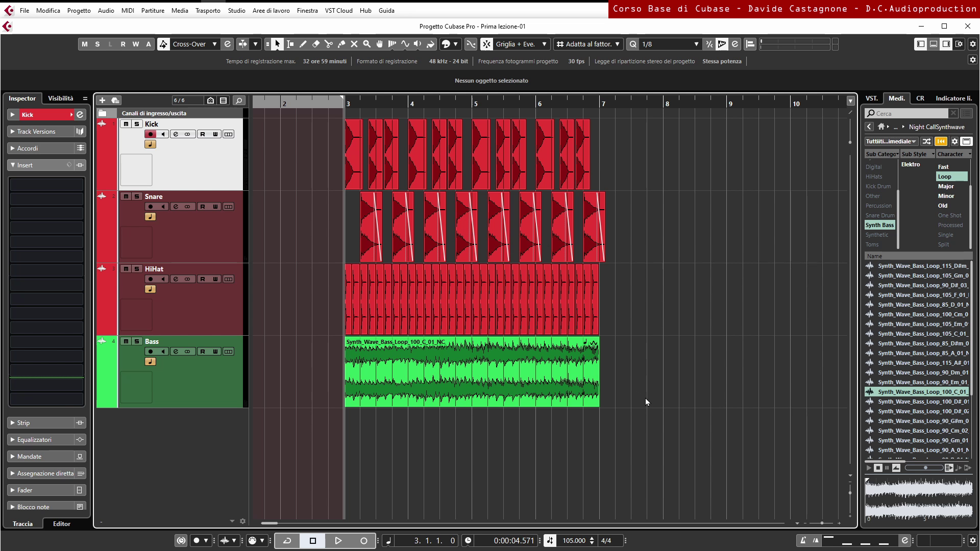Expand the Accordi inspector section

click(41, 148)
